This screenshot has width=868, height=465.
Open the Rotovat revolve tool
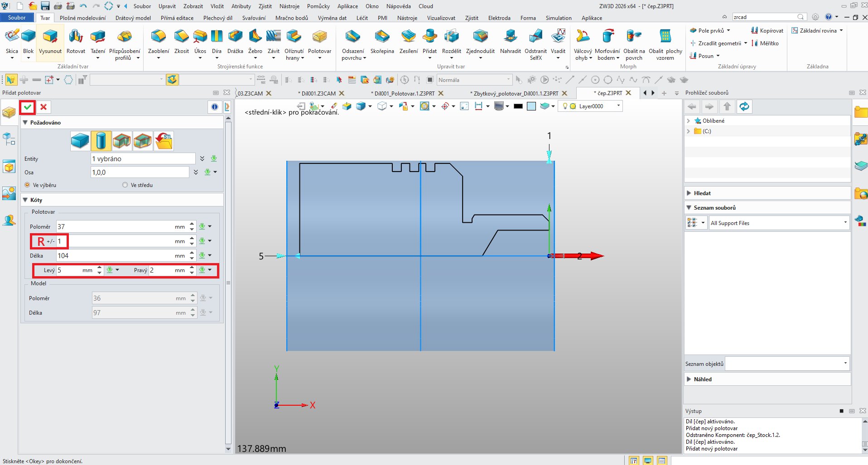pyautogui.click(x=76, y=42)
